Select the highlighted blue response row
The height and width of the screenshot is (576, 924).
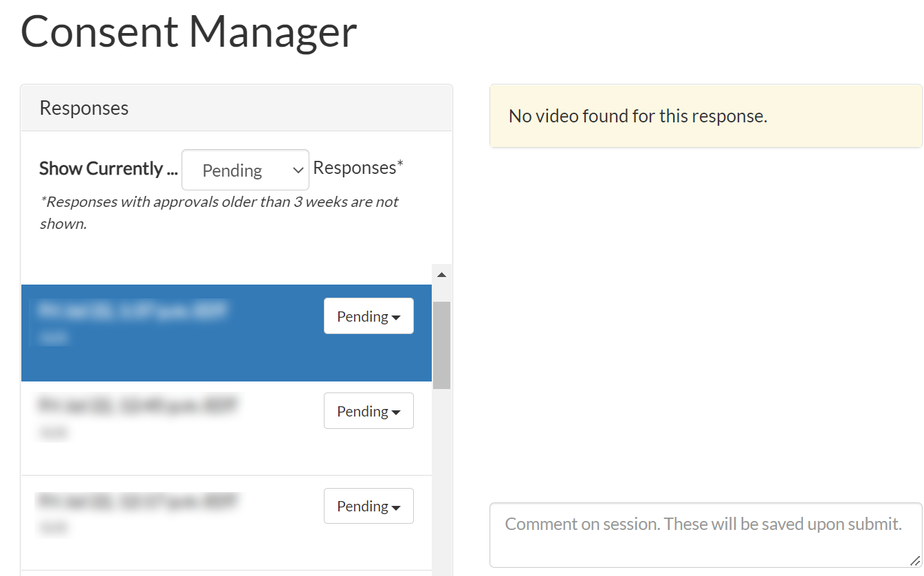click(226, 333)
